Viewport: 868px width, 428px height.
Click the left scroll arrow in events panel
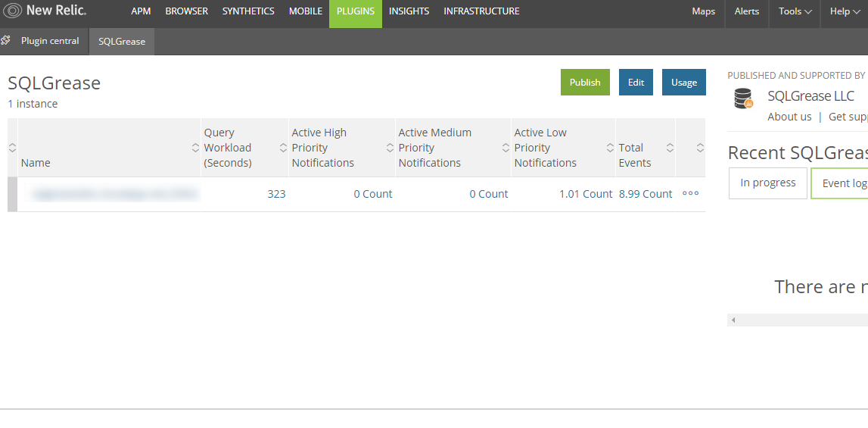click(x=733, y=320)
